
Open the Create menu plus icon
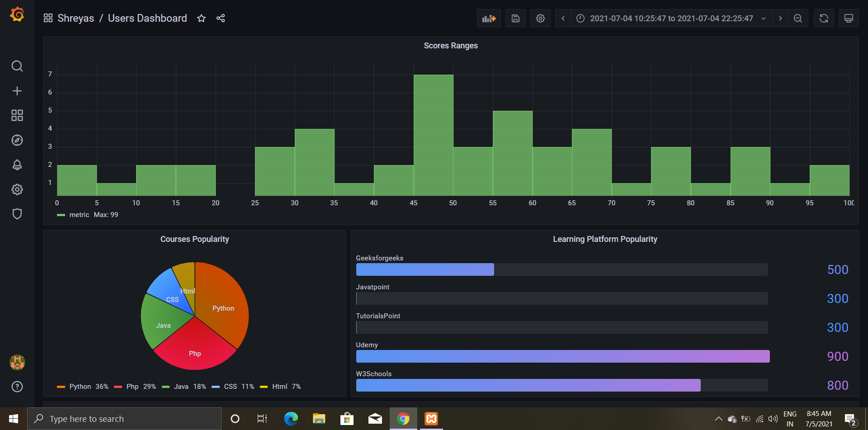pos(17,90)
